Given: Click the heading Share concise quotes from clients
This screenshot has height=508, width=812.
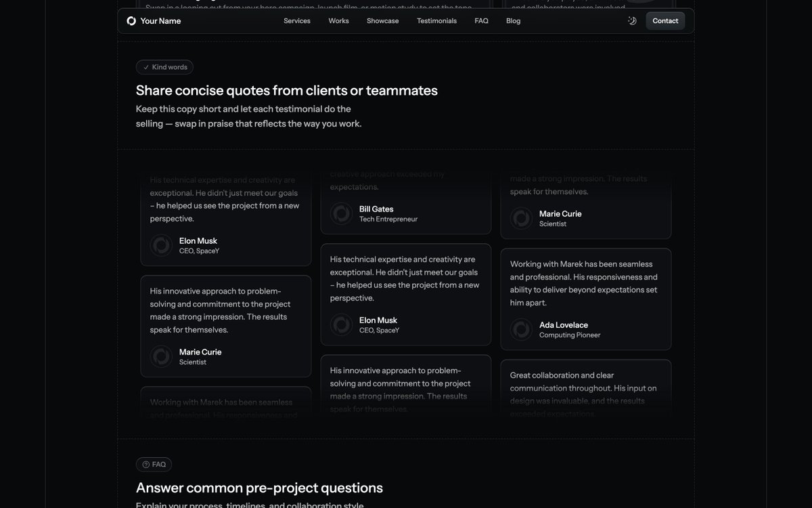Looking at the screenshot, I should (x=287, y=91).
